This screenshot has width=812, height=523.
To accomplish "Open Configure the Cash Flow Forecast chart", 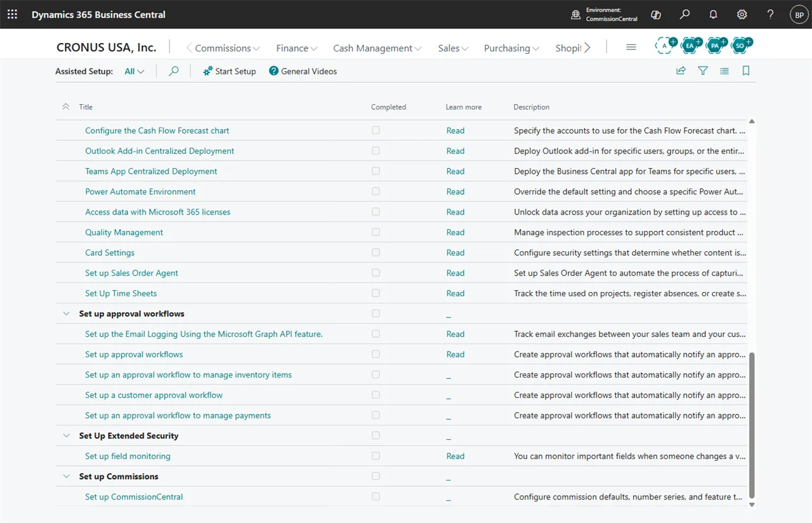I will tap(157, 131).
